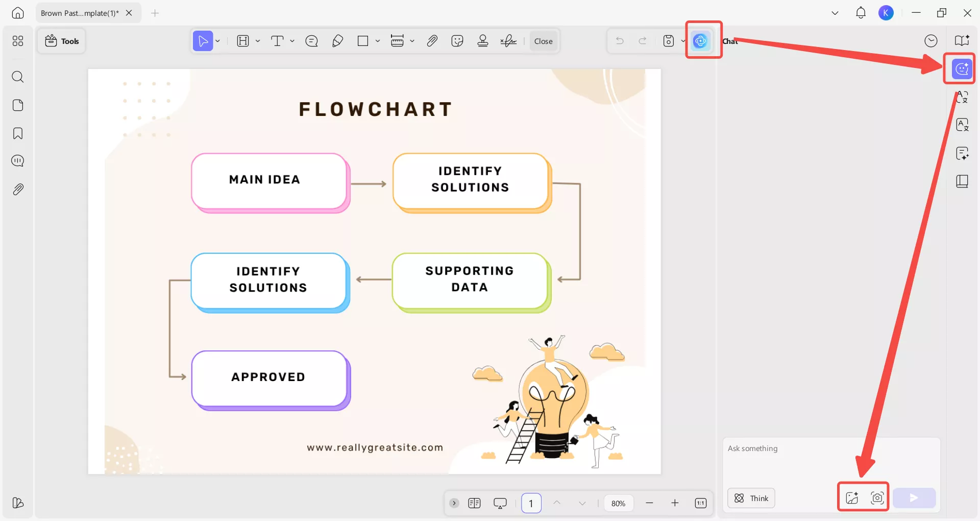The width and height of the screenshot is (980, 521).
Task: Open the select cursor tool dropdown
Action: point(218,41)
